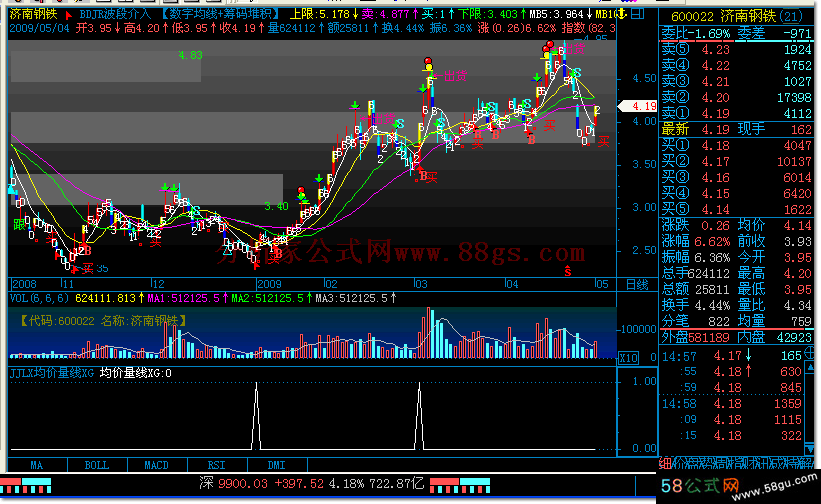Switch to the BOLL indicator tab
This screenshot has height=504, width=821.
pos(97,465)
